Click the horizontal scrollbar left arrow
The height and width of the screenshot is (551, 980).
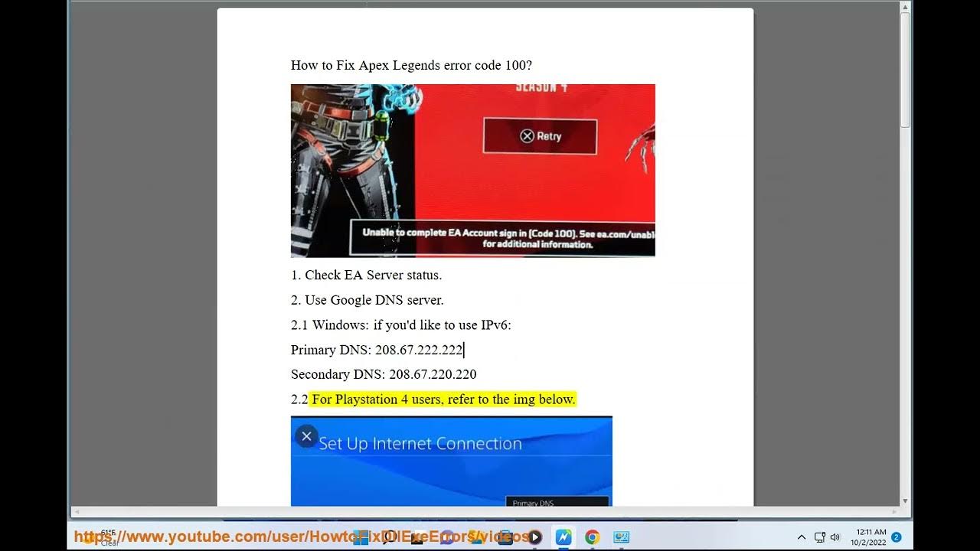point(75,511)
